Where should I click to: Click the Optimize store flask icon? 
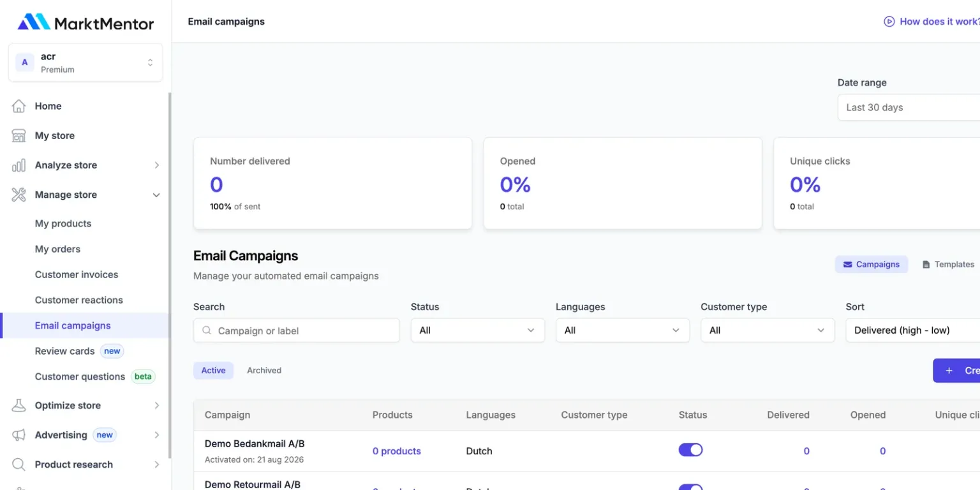pos(19,405)
